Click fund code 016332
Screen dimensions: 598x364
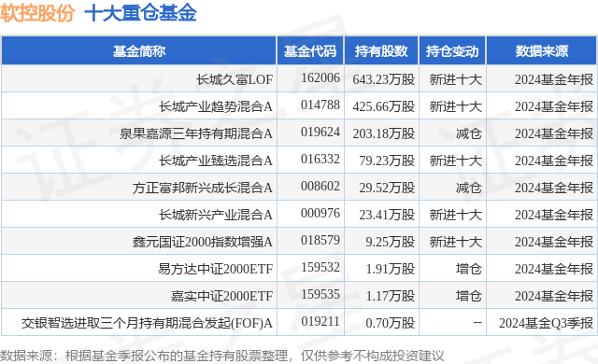click(320, 159)
